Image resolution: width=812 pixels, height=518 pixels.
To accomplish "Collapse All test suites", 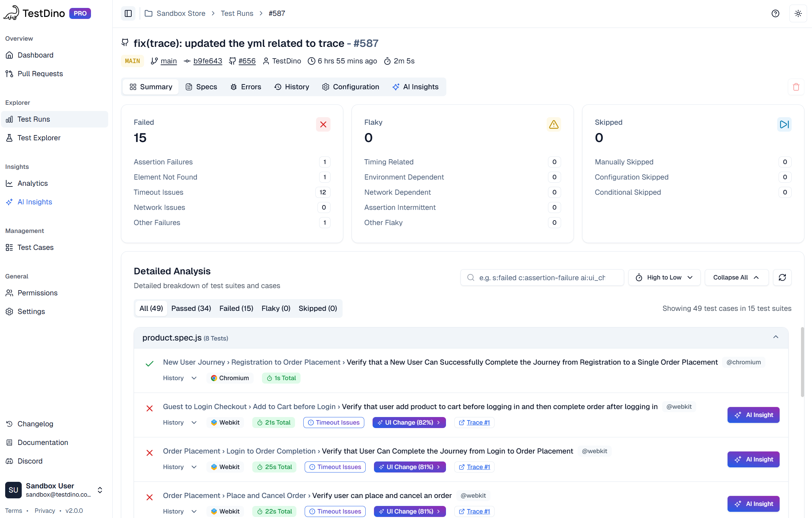I will pyautogui.click(x=736, y=277).
